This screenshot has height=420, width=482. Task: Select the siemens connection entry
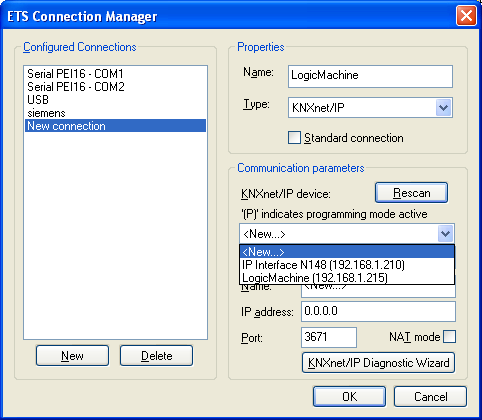coord(115,113)
